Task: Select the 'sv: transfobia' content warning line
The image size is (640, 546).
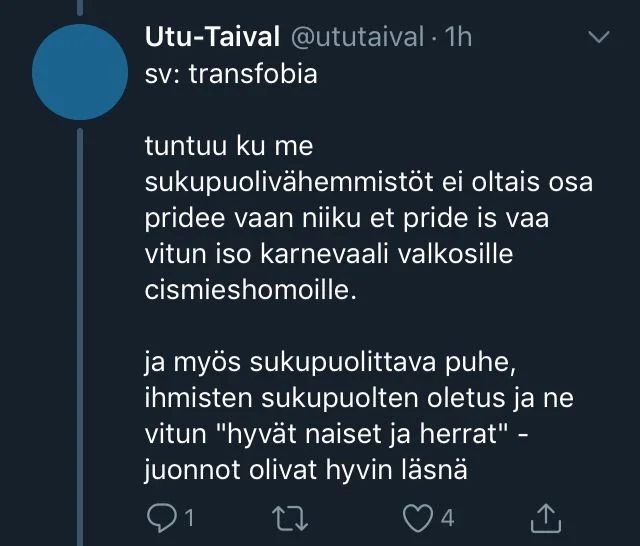Action: pyautogui.click(x=231, y=74)
